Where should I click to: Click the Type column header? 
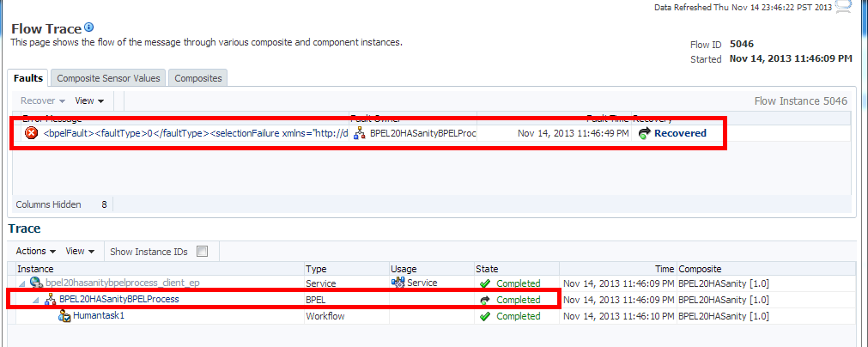[x=347, y=269]
